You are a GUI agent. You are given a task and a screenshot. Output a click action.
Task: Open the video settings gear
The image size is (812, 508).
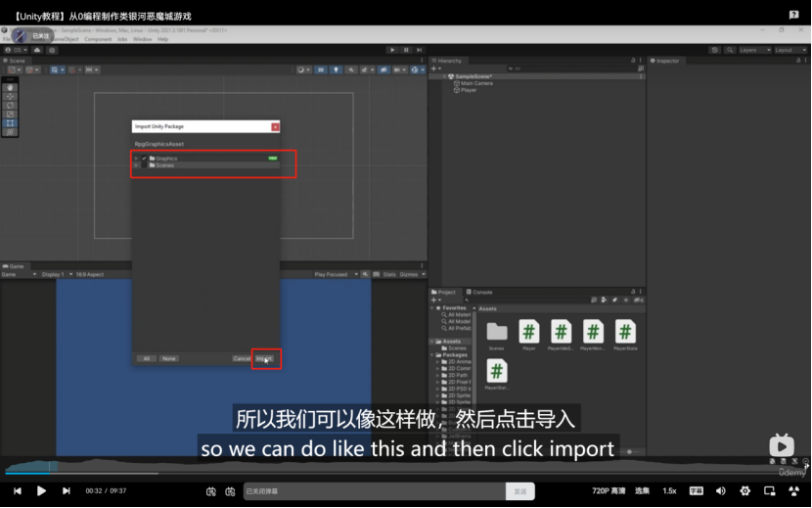click(744, 491)
